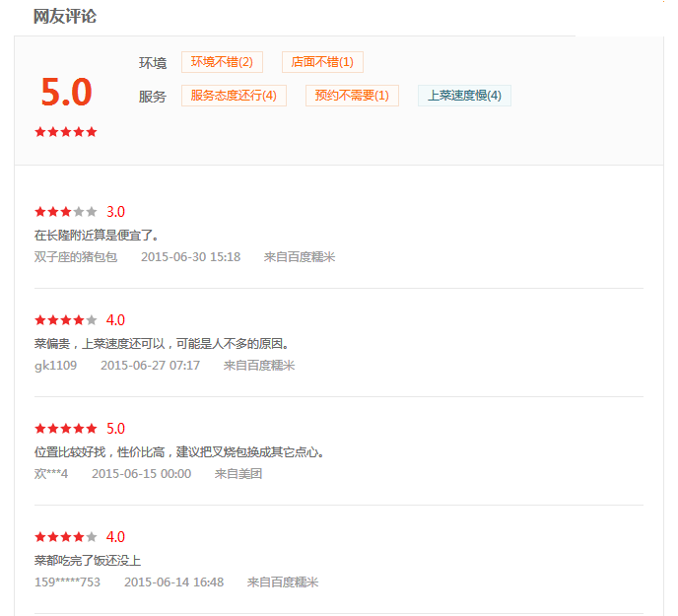The height and width of the screenshot is (616, 678).
Task: Click the 来自美团 source label
Action: [x=238, y=474]
